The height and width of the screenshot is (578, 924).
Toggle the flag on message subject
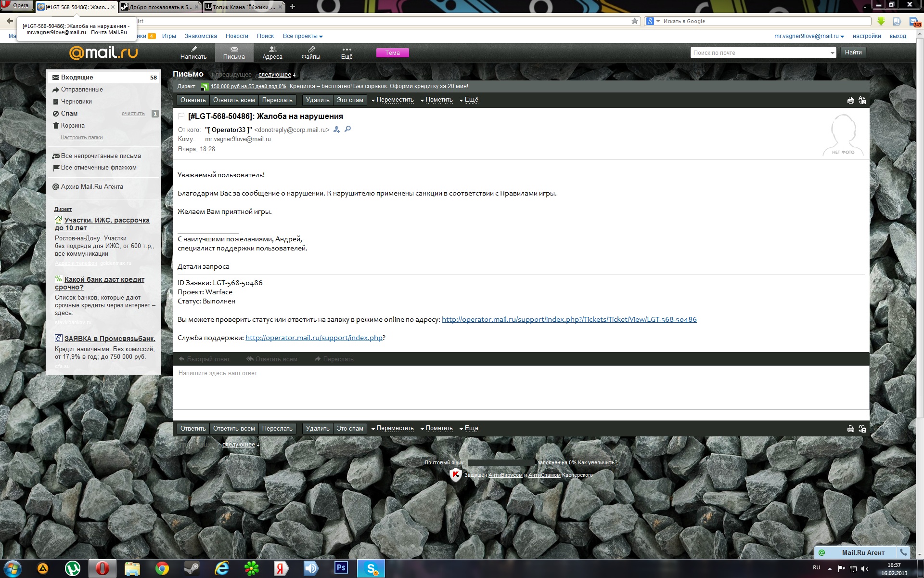click(181, 116)
